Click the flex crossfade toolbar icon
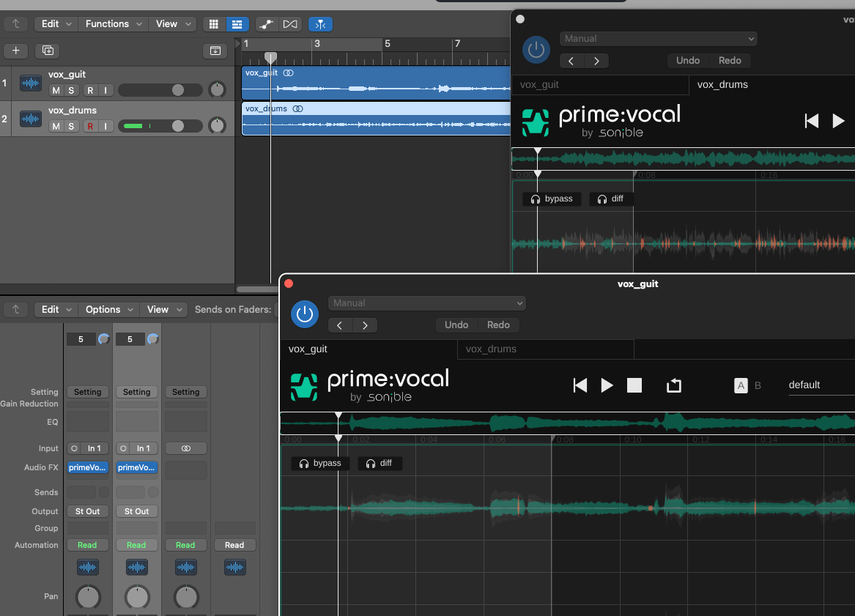Image resolution: width=855 pixels, height=616 pixels. (290, 24)
